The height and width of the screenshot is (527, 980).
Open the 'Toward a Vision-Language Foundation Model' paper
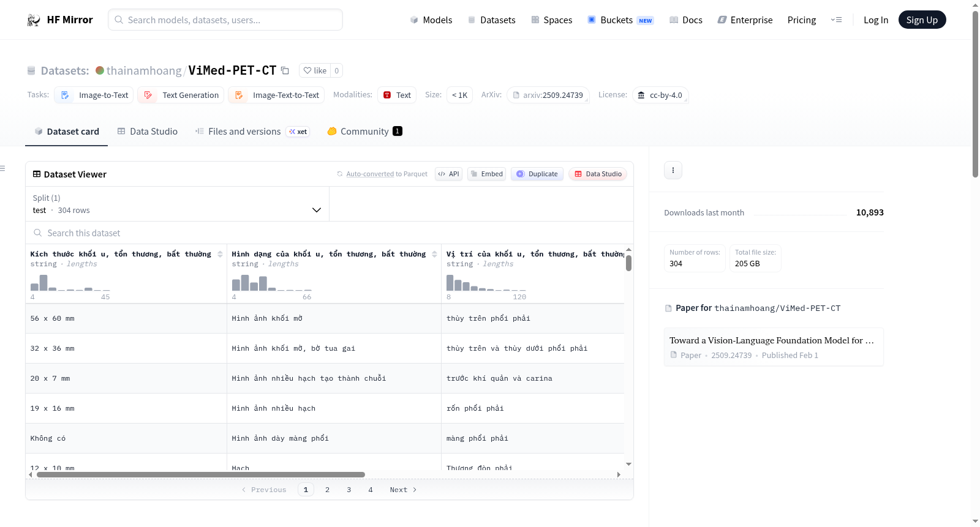coord(774,347)
